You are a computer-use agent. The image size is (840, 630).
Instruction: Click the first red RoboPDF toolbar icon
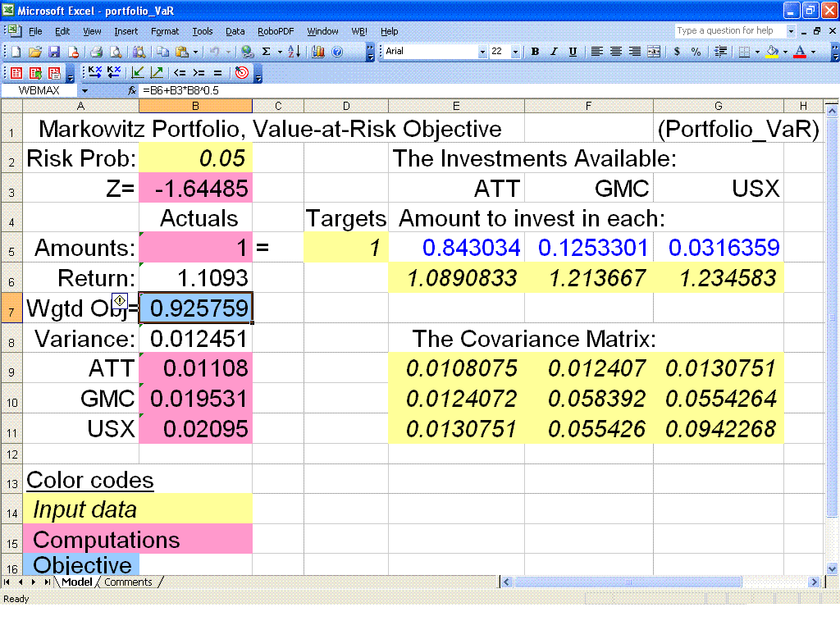(16, 72)
